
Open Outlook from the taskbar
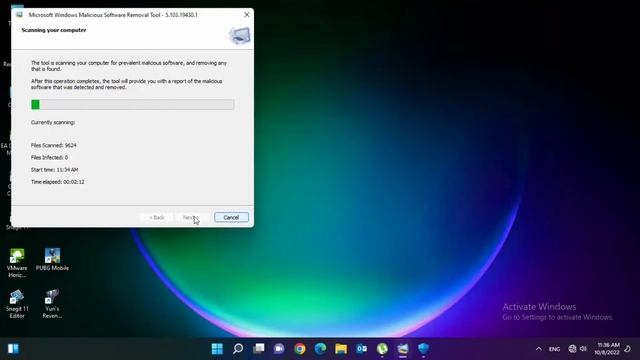(362, 349)
